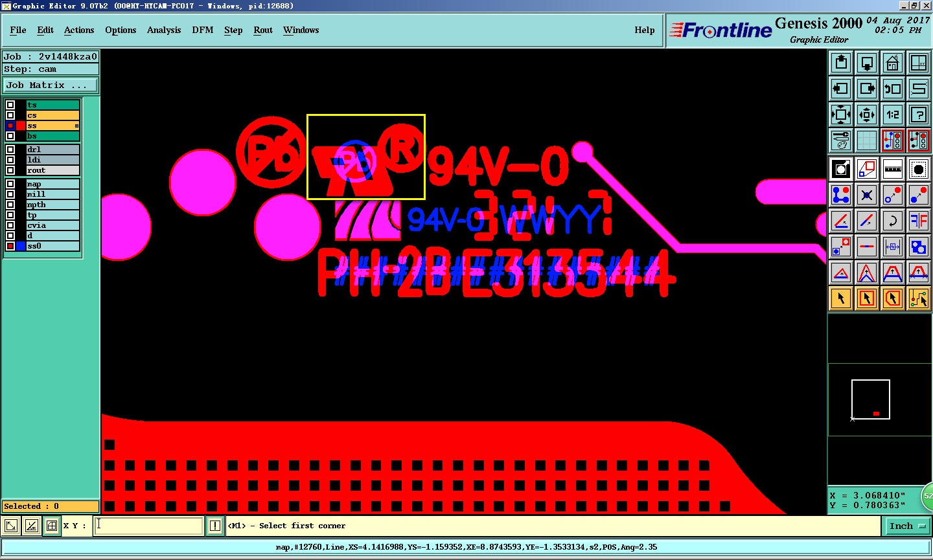Image resolution: width=933 pixels, height=560 pixels.
Task: Toggle the grid display icon
Action: [x=867, y=140]
